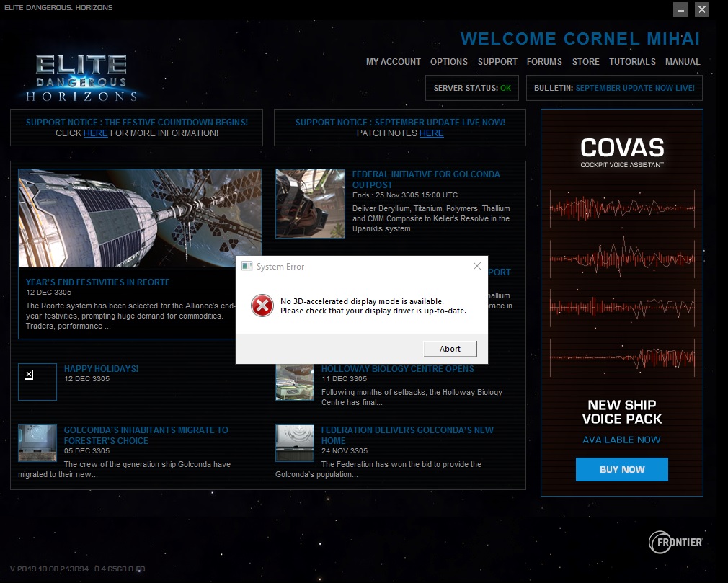Open the Happy Holidays! article

pos(101,368)
